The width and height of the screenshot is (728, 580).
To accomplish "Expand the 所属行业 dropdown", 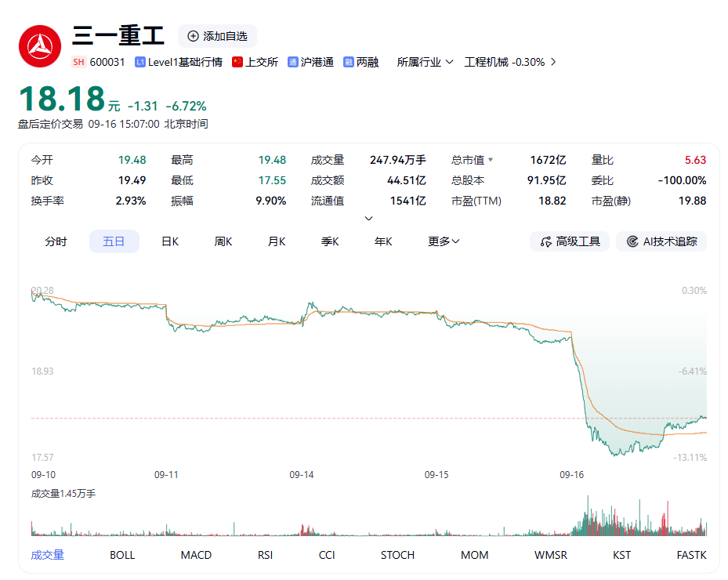I will click(x=425, y=62).
